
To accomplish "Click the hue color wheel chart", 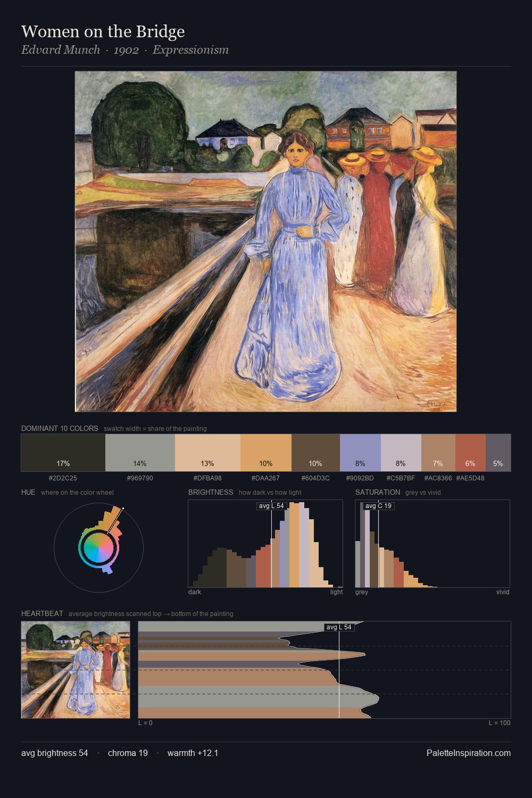I will coord(98,547).
